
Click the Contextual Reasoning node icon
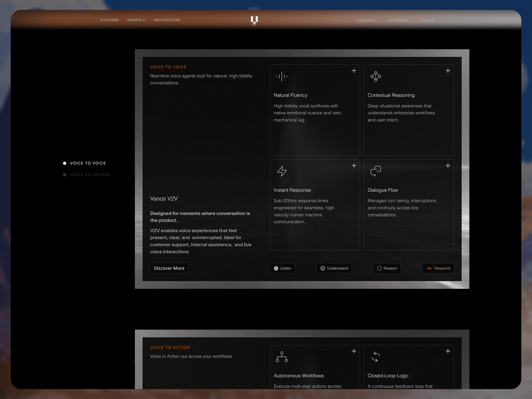[x=376, y=76]
